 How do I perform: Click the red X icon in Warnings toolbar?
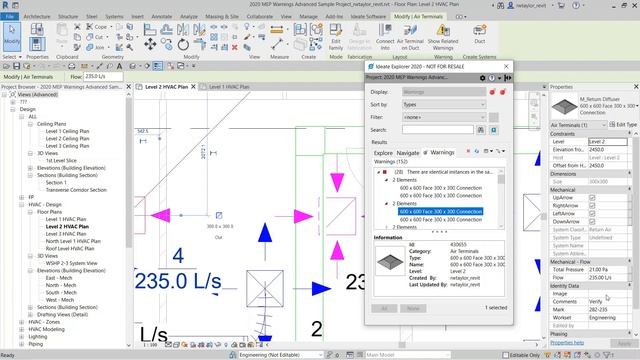(x=468, y=151)
